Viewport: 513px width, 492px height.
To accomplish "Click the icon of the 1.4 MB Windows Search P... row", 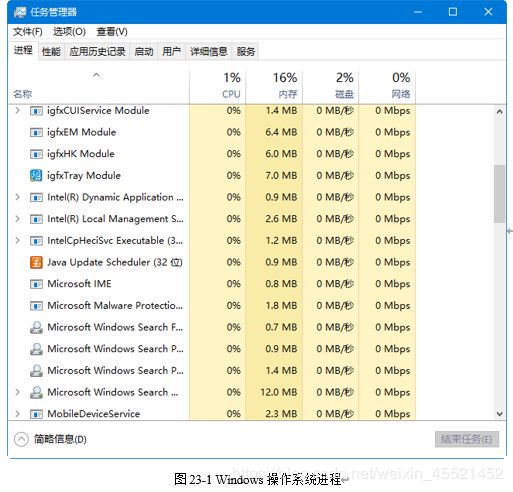I will (x=36, y=371).
